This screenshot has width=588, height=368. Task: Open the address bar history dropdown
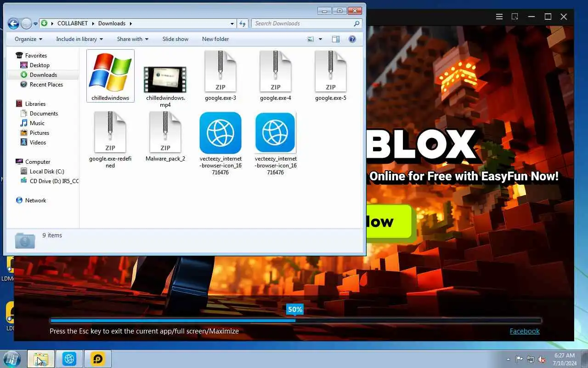coord(232,23)
